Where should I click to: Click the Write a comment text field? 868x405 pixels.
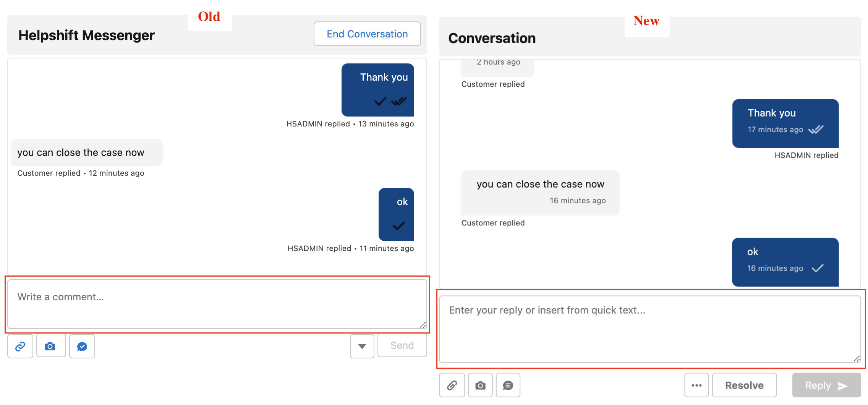[217, 304]
